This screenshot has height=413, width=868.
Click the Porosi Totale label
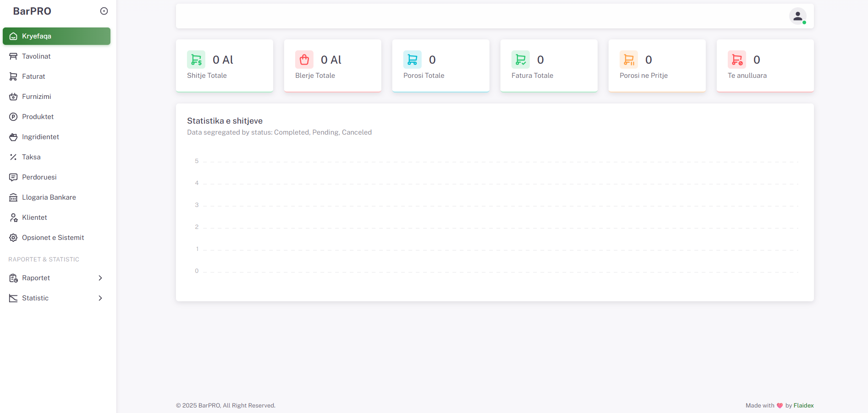tap(424, 76)
